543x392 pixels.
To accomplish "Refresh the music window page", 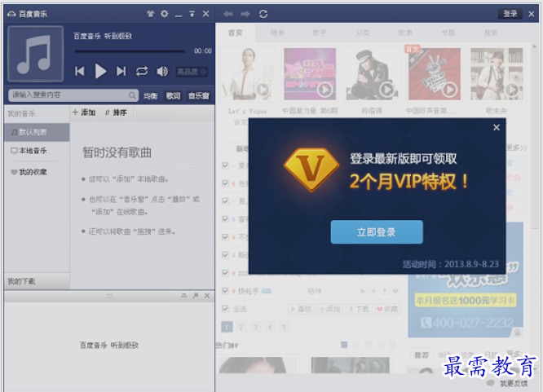I will 263,14.
